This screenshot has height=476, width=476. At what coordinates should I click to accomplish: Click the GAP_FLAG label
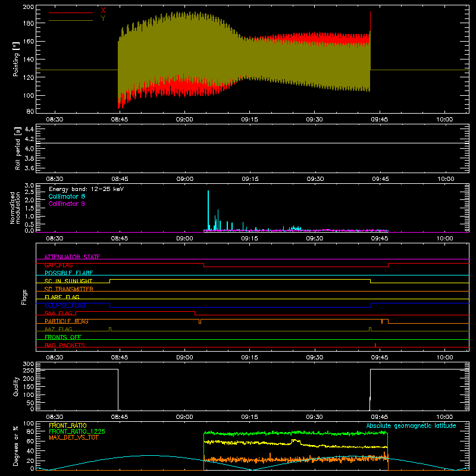58,265
